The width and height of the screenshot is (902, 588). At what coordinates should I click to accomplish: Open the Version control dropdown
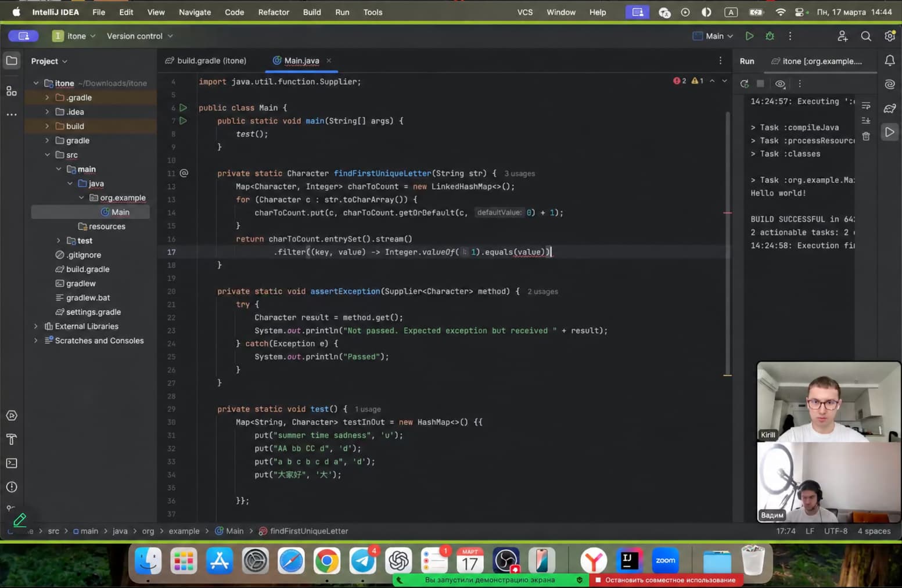point(140,36)
